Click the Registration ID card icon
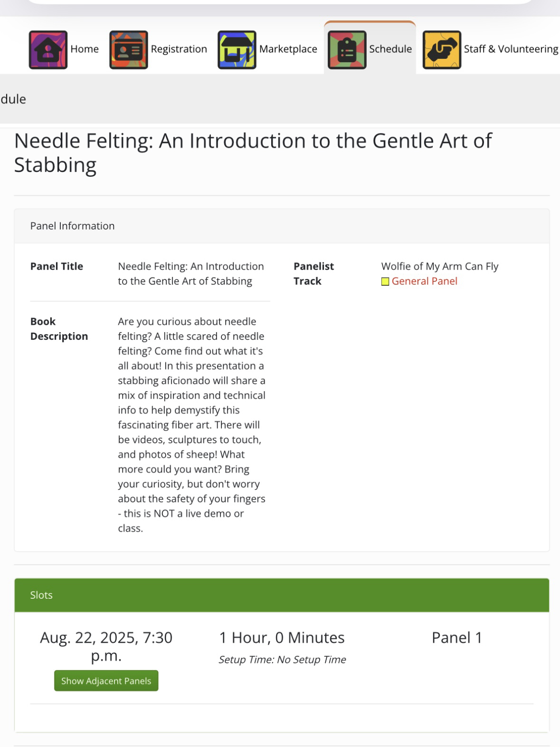 [129, 50]
